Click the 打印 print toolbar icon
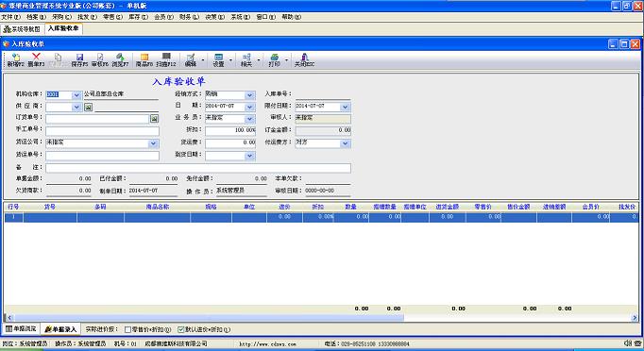This screenshot has height=351, width=644. (x=275, y=58)
